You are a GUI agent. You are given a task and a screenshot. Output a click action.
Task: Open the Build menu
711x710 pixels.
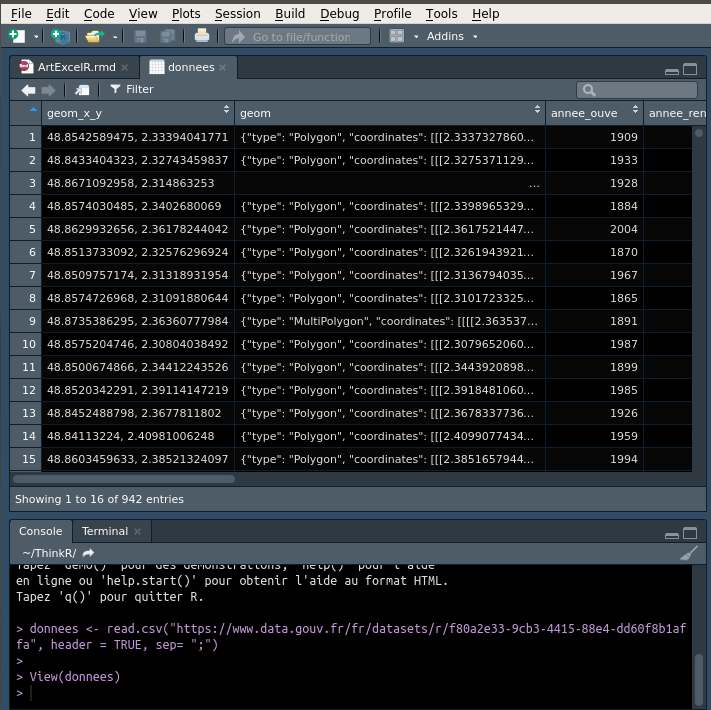point(290,14)
